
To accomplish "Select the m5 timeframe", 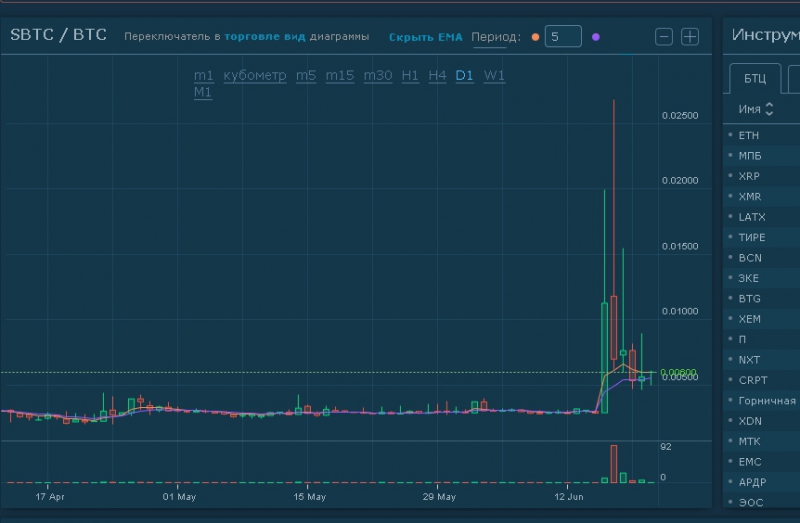I will point(306,76).
